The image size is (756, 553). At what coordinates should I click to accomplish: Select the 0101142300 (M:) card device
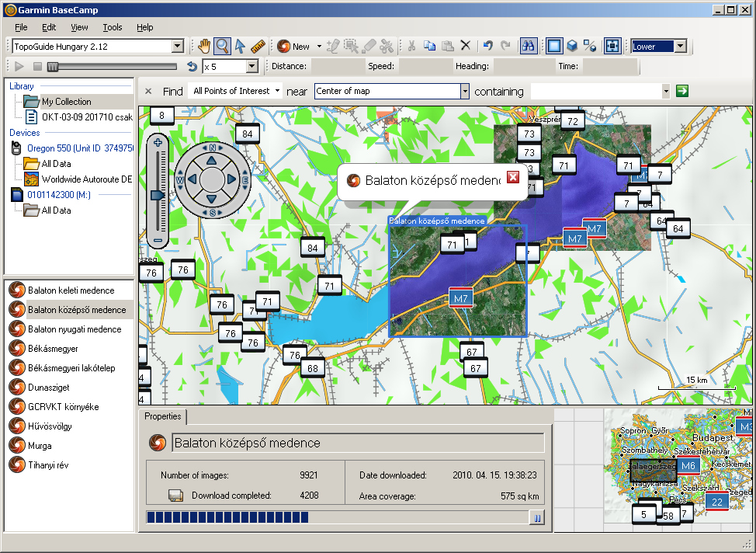click(x=59, y=195)
